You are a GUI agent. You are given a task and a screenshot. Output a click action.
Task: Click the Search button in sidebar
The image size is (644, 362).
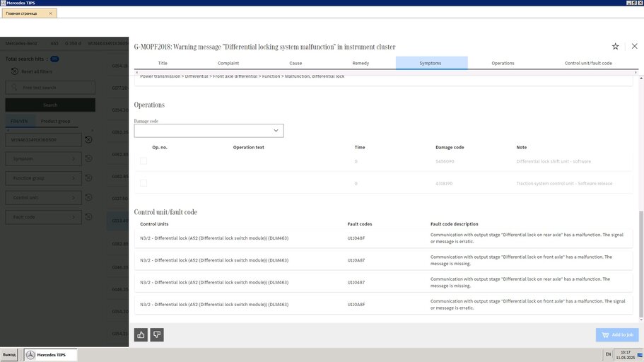50,105
